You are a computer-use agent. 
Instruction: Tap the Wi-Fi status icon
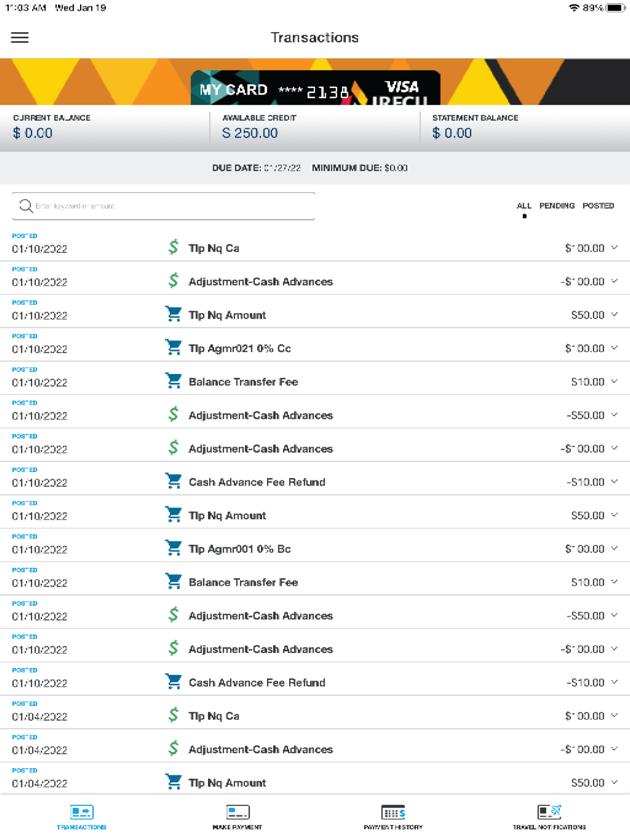(x=574, y=8)
